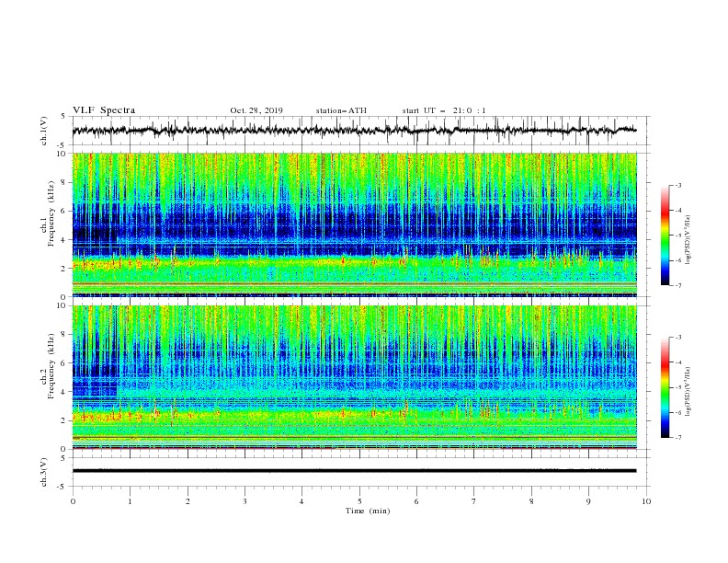Click the time axis tick label '0'
Image resolution: width=728 pixels, height=563 pixels.
[73, 501]
